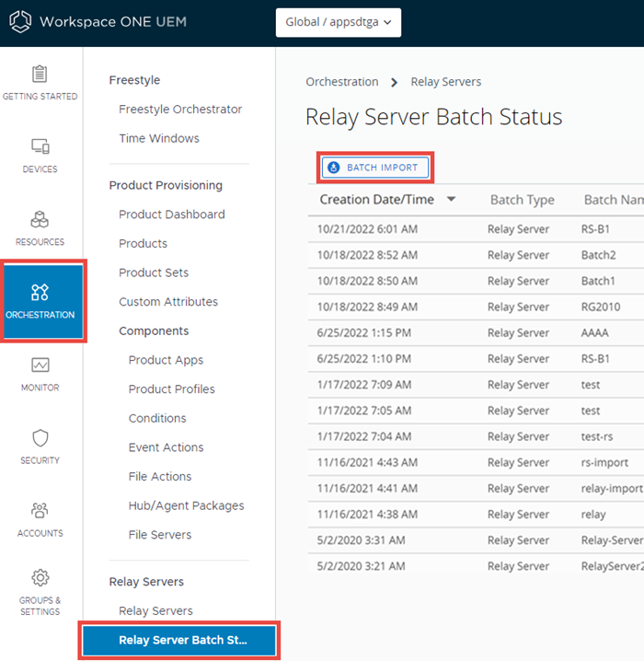Click the Batch Name column header
The image size is (644, 661).
click(614, 200)
